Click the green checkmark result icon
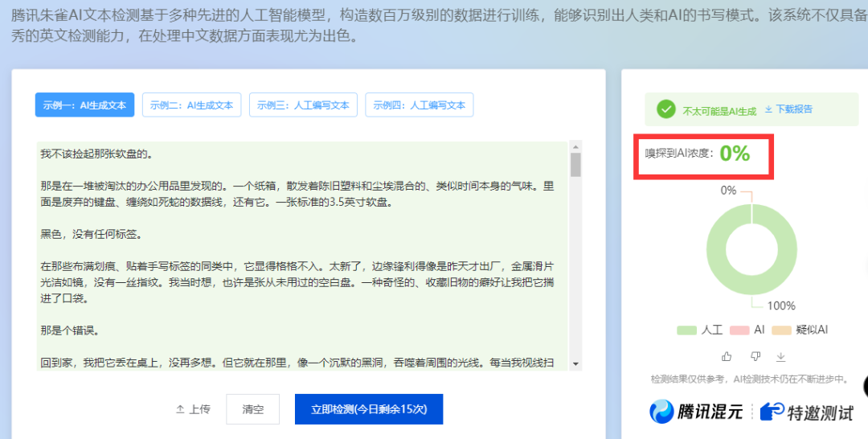This screenshot has height=439, width=868. pos(666,109)
